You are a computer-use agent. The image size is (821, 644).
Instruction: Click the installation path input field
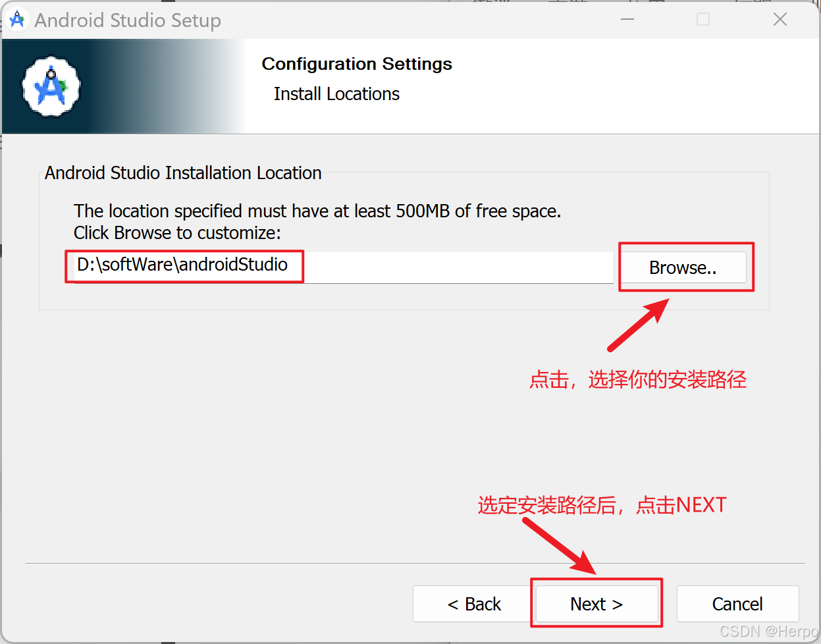click(344, 267)
